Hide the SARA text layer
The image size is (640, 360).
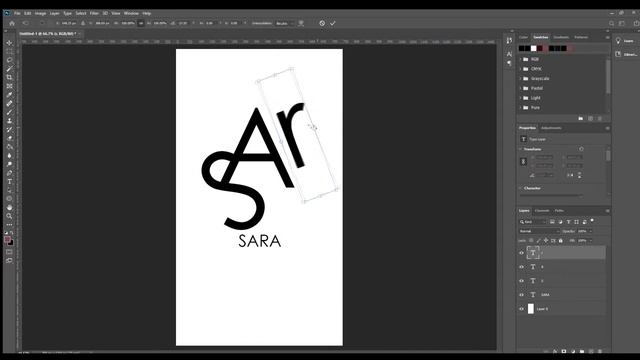(x=521, y=295)
